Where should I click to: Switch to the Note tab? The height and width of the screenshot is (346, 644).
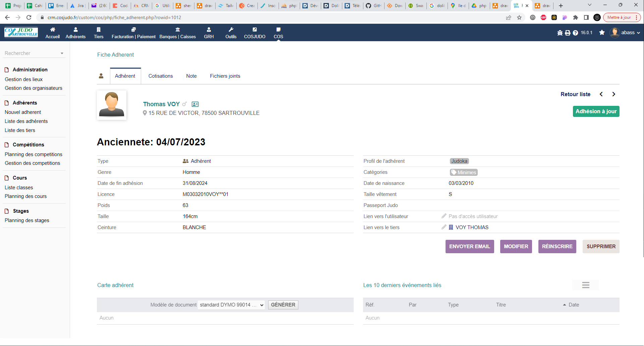point(191,76)
